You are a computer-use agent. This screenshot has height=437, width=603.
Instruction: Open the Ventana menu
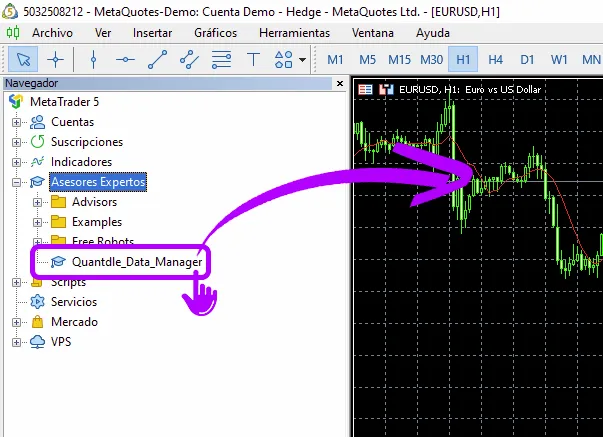[373, 33]
